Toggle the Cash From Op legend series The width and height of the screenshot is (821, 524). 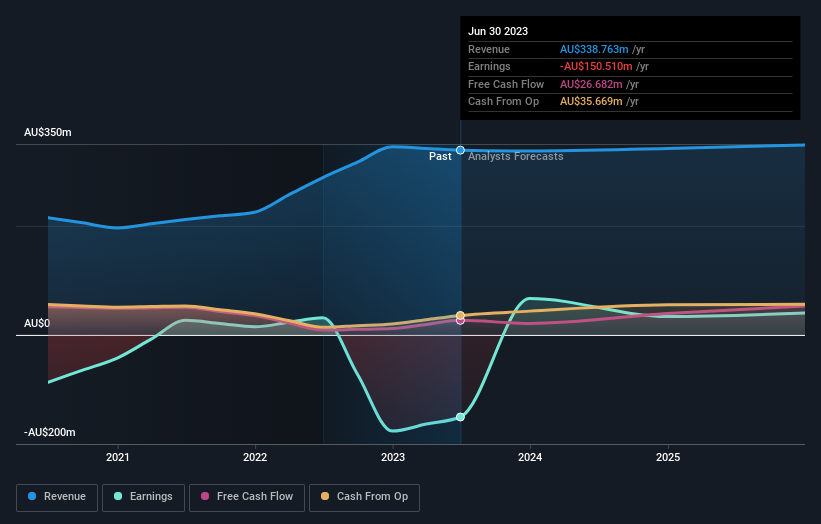tap(364, 497)
